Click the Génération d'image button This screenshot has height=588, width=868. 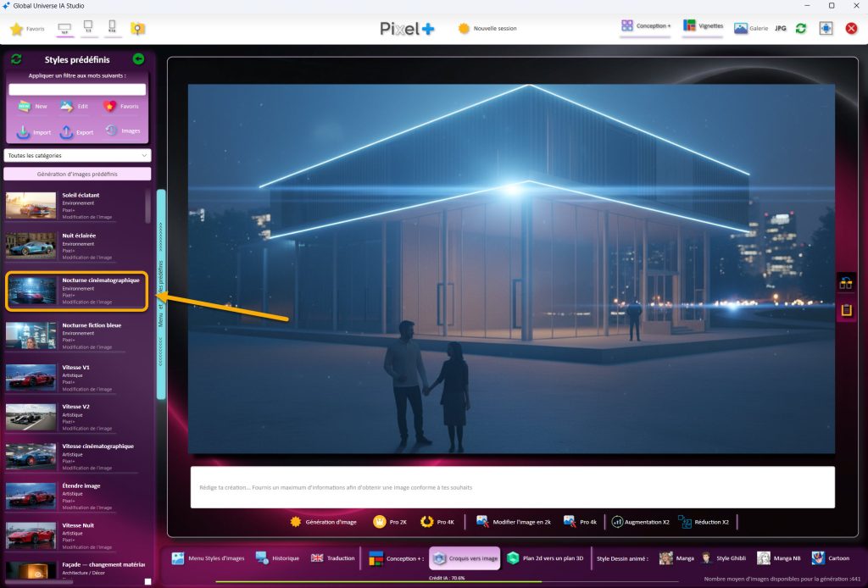[323, 522]
